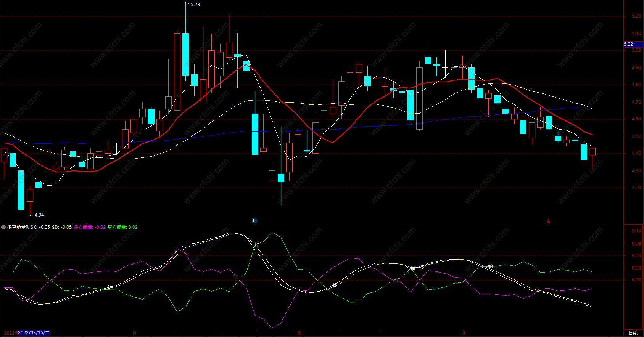Click the 4.50 price axis label
Screen dimensions: 644x337
pyautogui.click(x=636, y=136)
